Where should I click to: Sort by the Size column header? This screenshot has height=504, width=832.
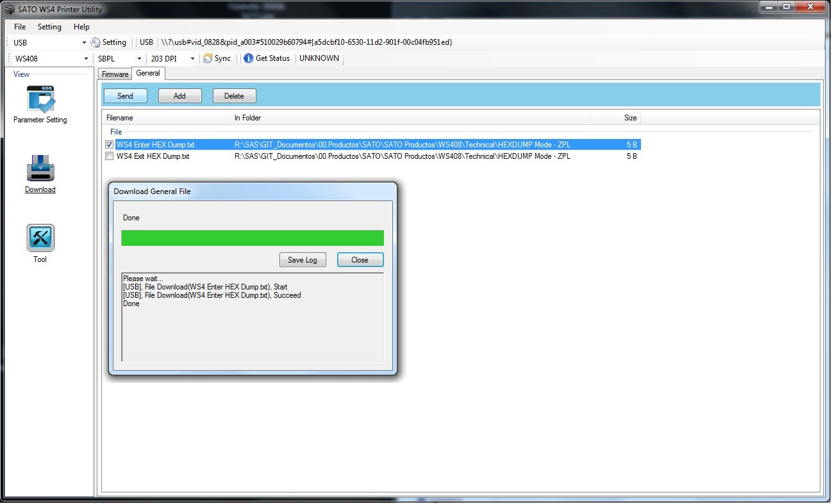tap(615, 118)
